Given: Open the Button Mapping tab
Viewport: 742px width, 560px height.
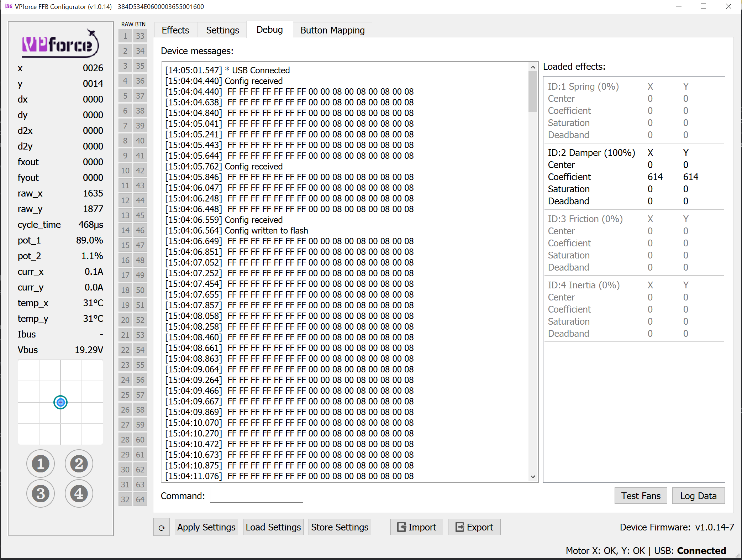Looking at the screenshot, I should (x=332, y=30).
